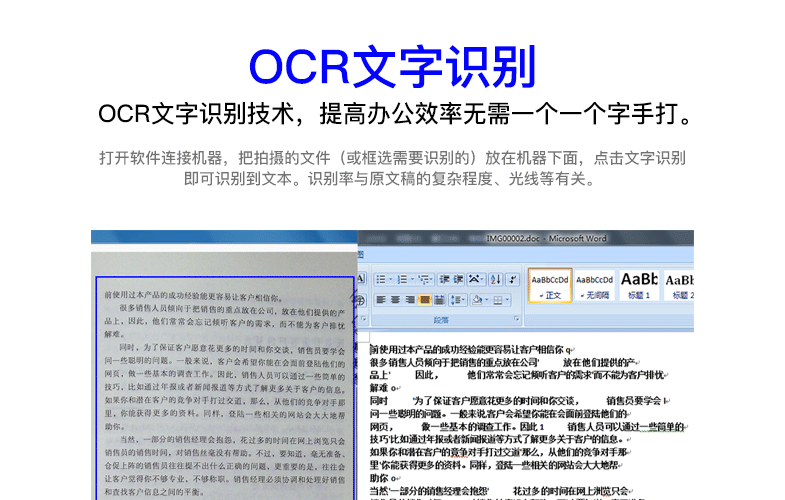Toggle show paragraph marks icon

pyautogui.click(x=512, y=279)
